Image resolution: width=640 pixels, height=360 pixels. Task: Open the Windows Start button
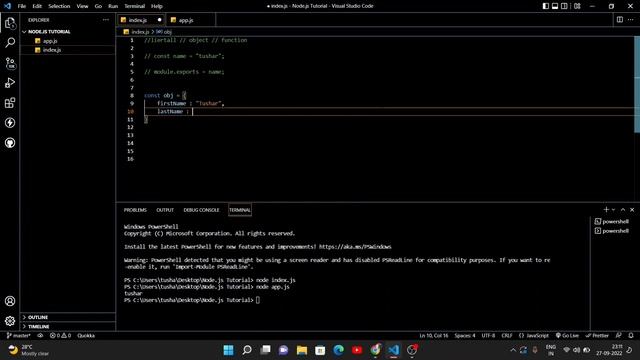(x=229, y=350)
